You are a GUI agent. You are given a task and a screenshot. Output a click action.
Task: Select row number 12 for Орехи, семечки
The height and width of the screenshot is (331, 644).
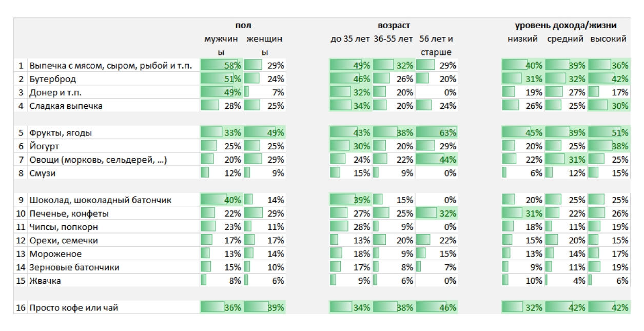pyautogui.click(x=21, y=240)
